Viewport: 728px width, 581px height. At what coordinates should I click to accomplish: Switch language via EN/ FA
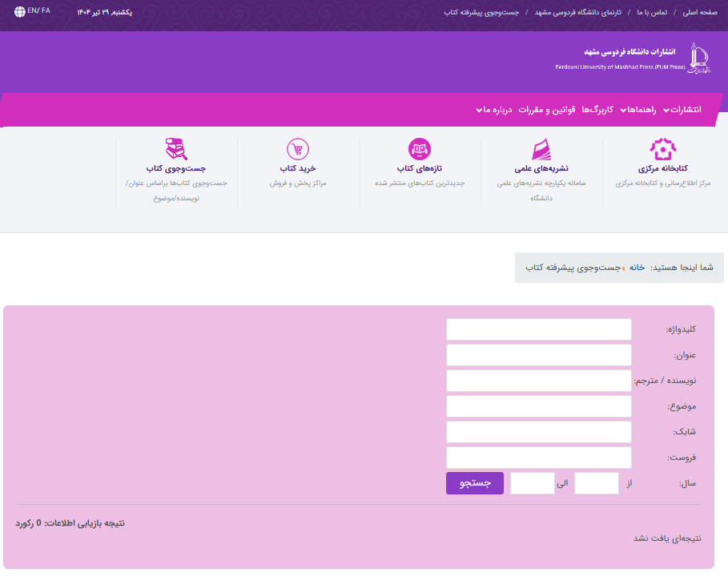coord(38,10)
